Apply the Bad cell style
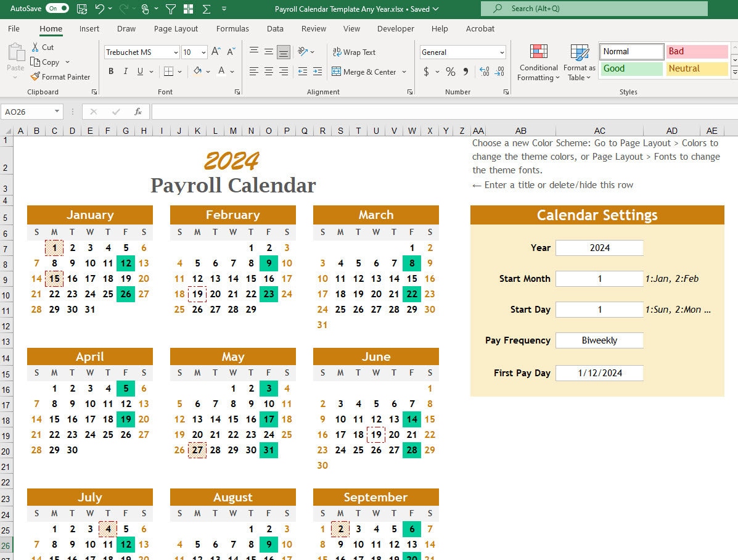The width and height of the screenshot is (738, 560). 697,51
